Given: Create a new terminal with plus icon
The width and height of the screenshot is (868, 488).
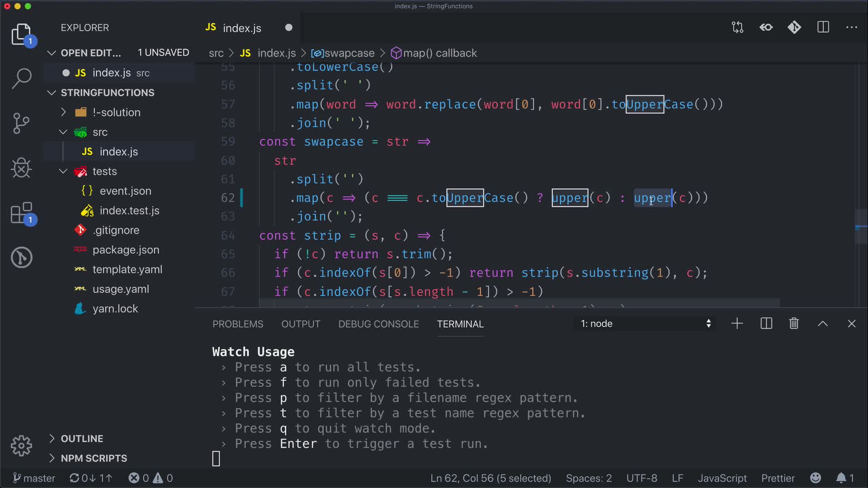Looking at the screenshot, I should (x=737, y=324).
